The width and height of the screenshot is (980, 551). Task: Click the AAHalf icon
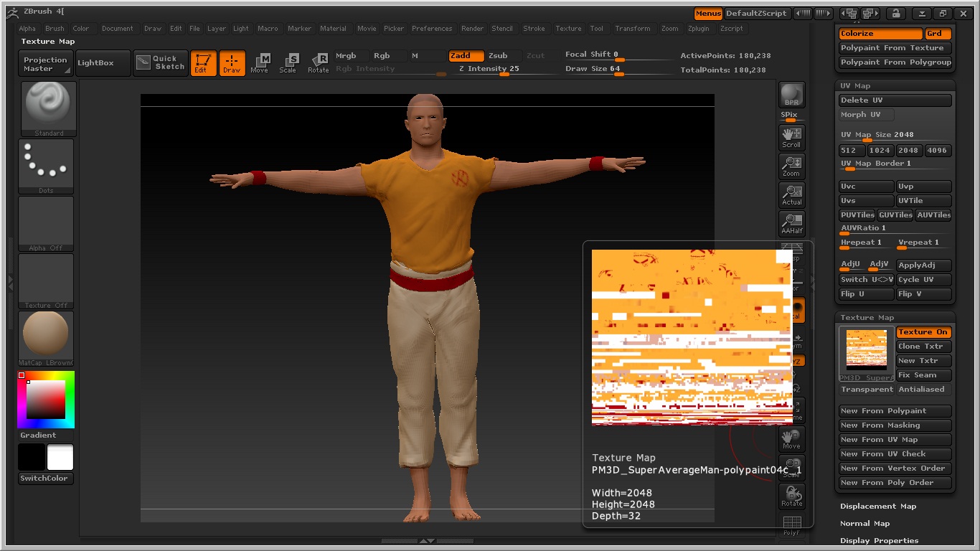[792, 223]
